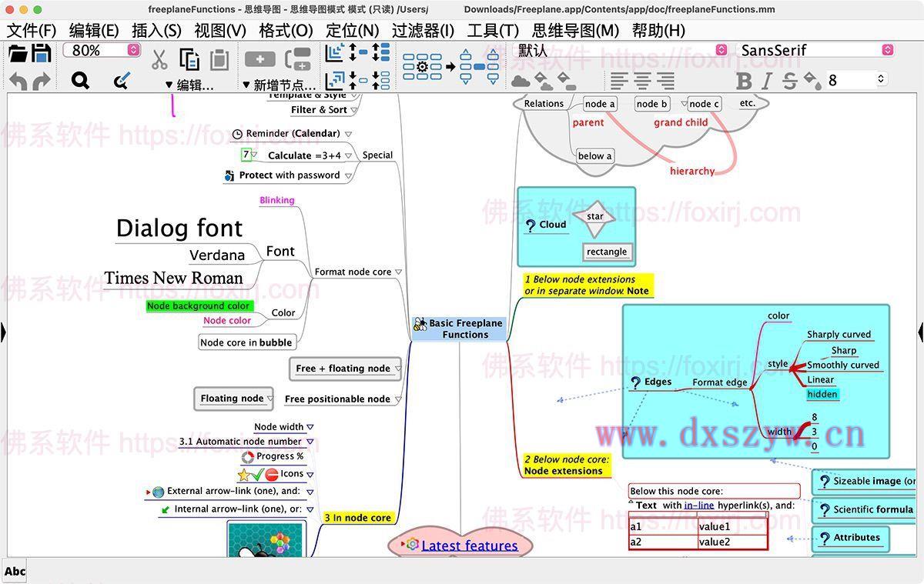Open find and replace (magnifier with pencil)
Image resolution: width=924 pixels, height=584 pixels.
click(121, 81)
